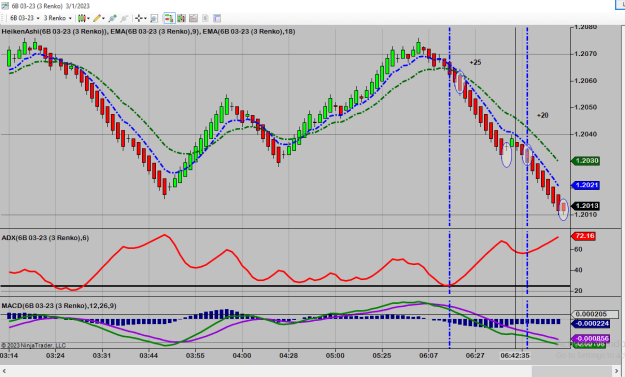This screenshot has height=377, width=625.
Task: Click the green 1.2030 price marker
Action: 586,161
